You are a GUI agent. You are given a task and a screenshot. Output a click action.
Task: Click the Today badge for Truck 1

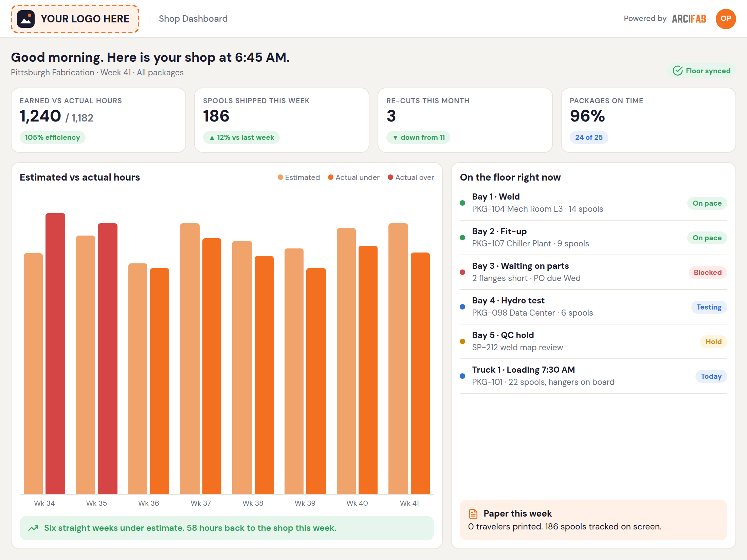click(711, 376)
